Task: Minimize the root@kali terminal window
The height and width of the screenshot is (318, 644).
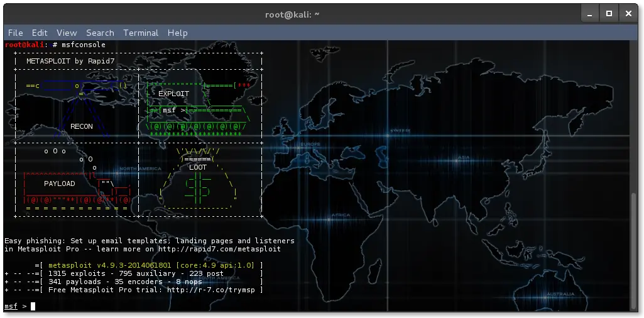Action: (590, 14)
